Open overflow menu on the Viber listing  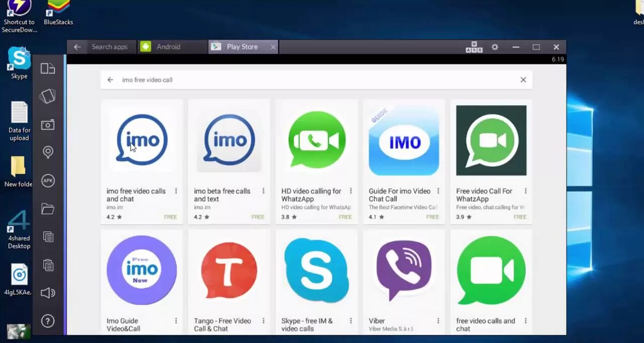[438, 320]
